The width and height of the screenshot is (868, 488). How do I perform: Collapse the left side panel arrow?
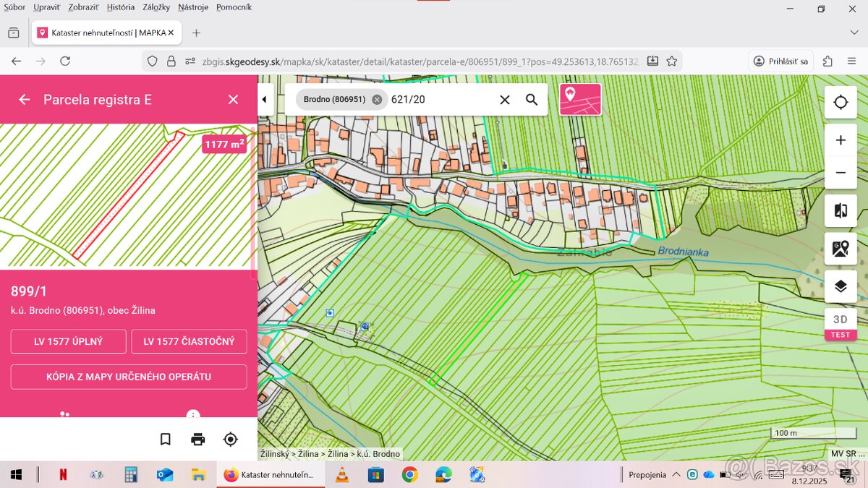click(264, 100)
